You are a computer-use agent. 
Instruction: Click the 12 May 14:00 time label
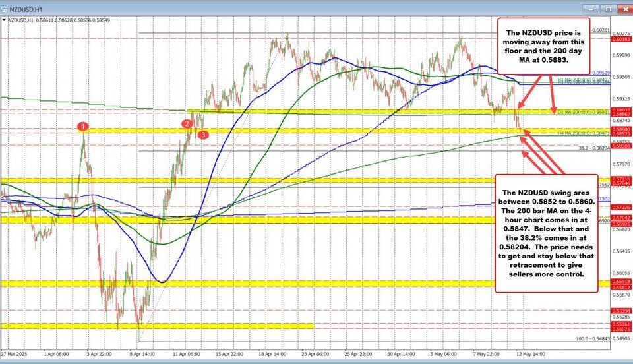pos(531,354)
